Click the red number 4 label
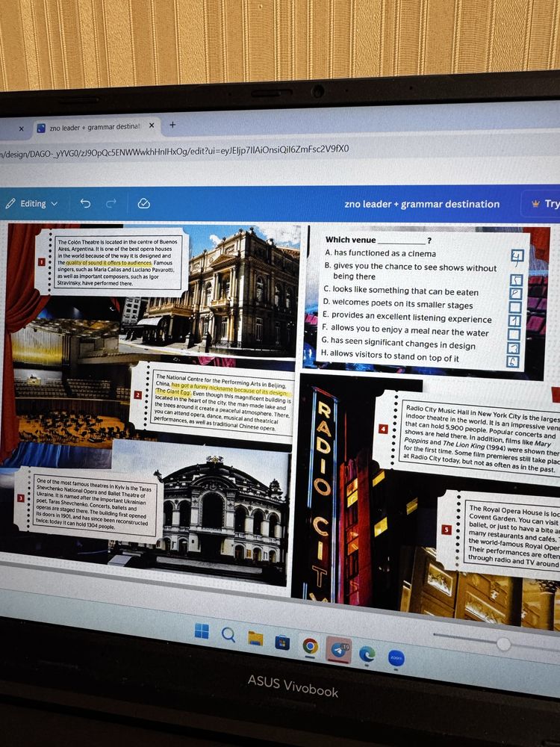Image resolution: width=560 pixels, height=747 pixels. (383, 429)
